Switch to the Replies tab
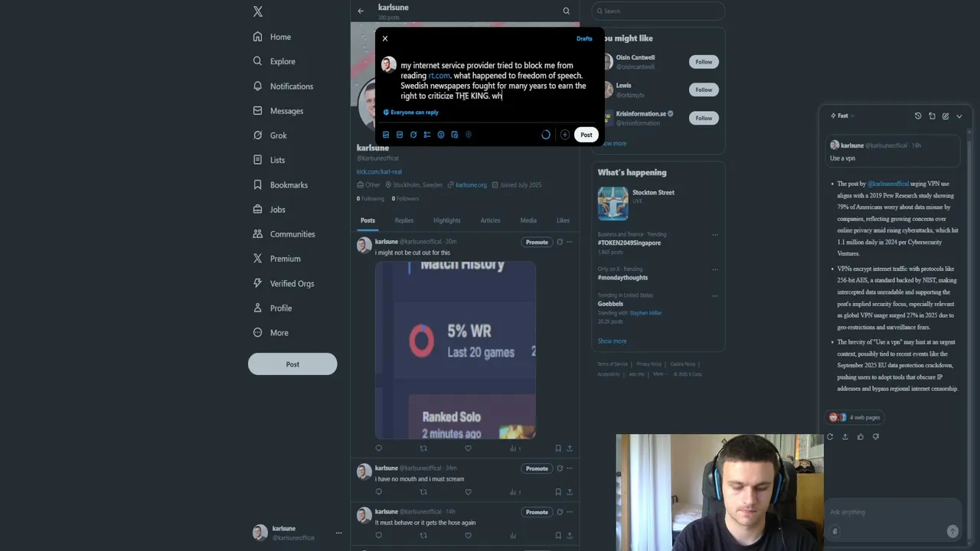 pyautogui.click(x=404, y=220)
